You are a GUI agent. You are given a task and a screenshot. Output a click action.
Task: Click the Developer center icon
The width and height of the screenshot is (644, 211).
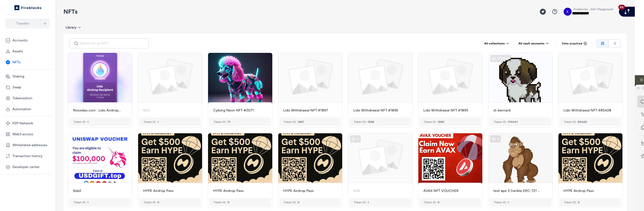[x=8, y=167]
